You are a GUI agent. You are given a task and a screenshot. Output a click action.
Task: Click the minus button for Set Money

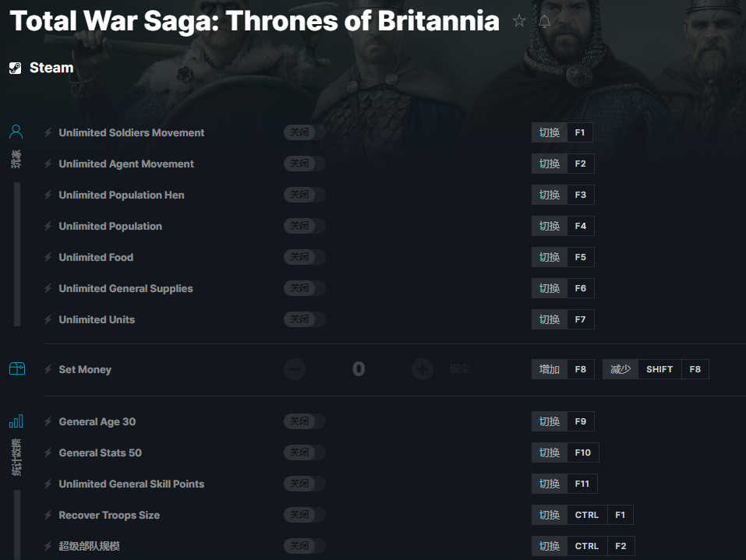pyautogui.click(x=295, y=369)
